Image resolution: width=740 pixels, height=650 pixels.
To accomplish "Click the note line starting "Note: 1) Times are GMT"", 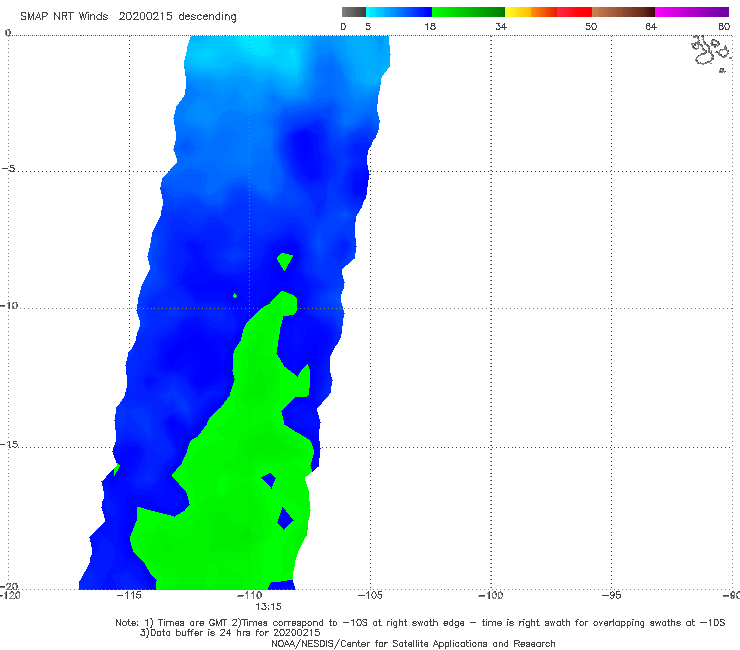I will click(x=420, y=623).
